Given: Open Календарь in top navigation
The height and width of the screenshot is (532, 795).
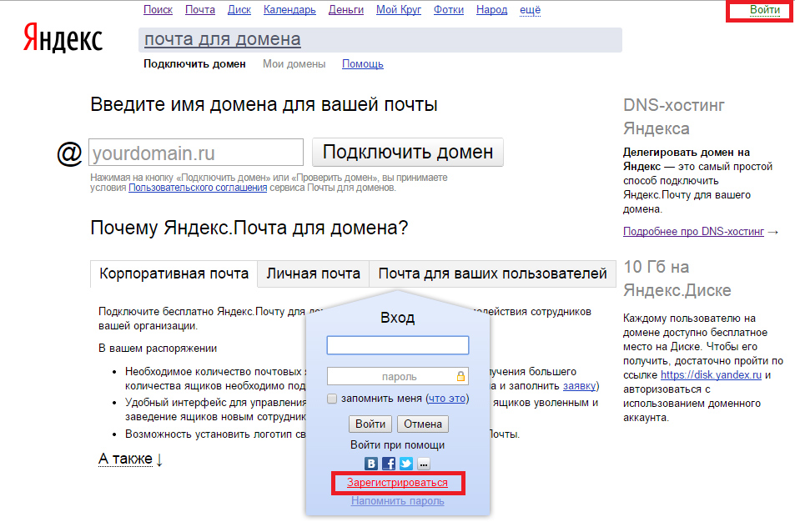Looking at the screenshot, I should (289, 10).
